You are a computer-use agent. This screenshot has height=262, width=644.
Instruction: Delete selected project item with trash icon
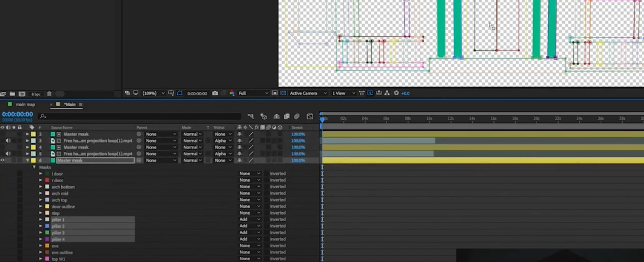click(49, 94)
